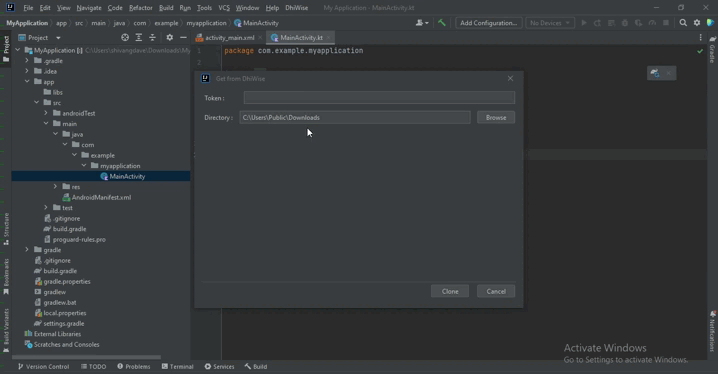This screenshot has height=374, width=718.
Task: Expand the test folder
Action: (46, 208)
